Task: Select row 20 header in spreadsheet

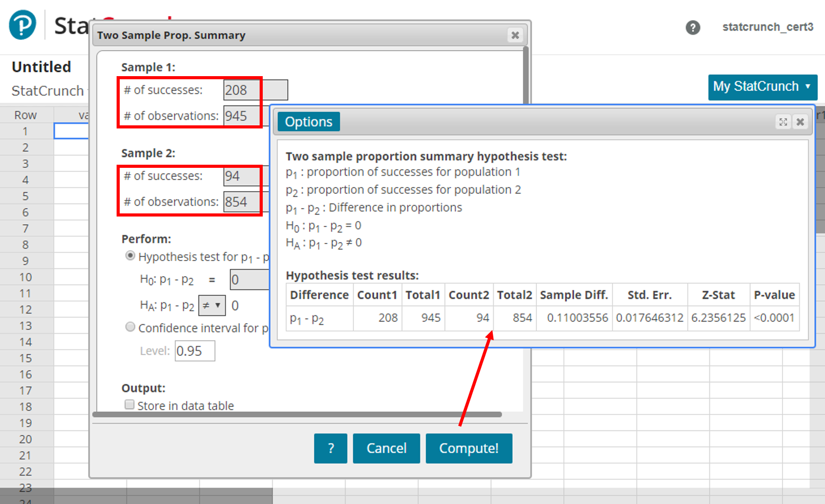Action: point(25,439)
